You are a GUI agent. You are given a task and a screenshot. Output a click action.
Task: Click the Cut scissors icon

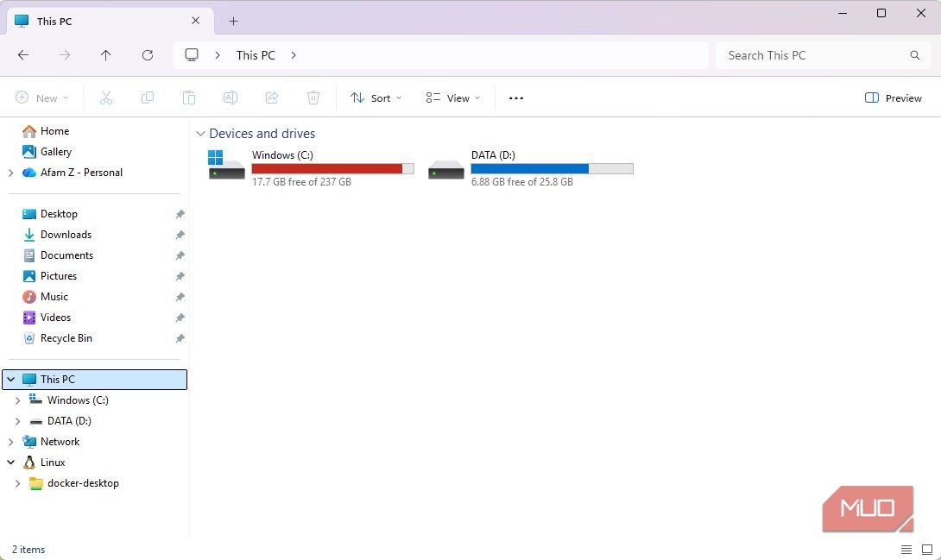106,98
